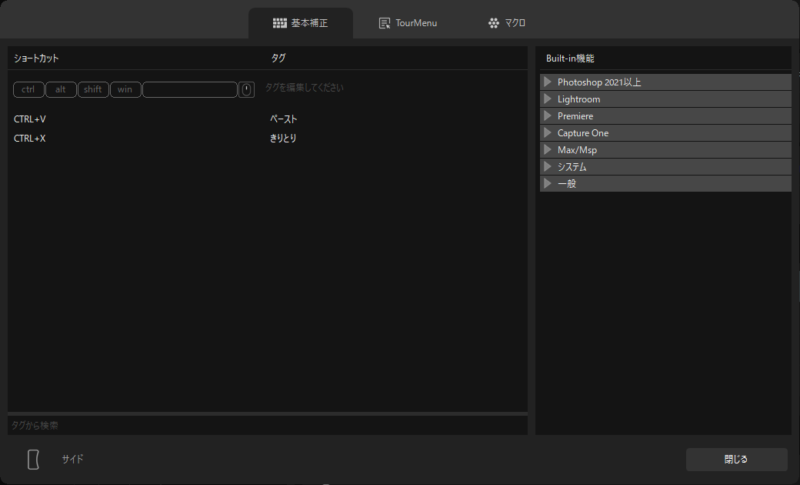
Task: Expand the Capture One category
Action: (547, 133)
